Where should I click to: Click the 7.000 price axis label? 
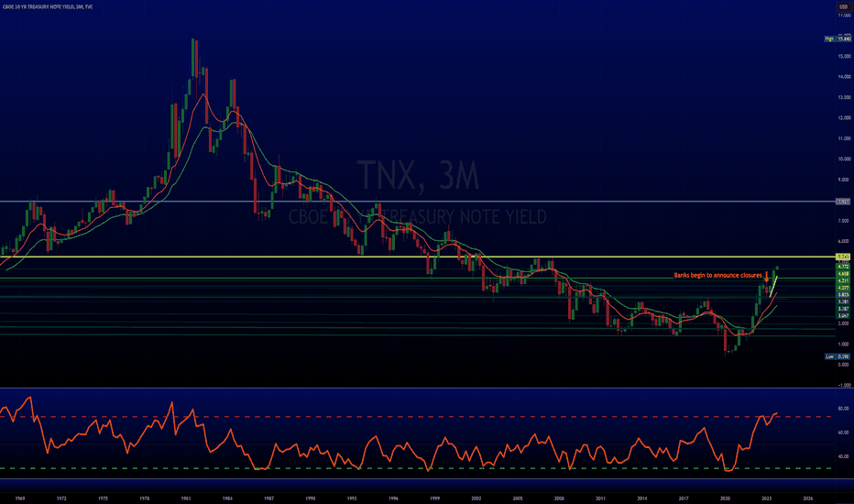pos(844,221)
